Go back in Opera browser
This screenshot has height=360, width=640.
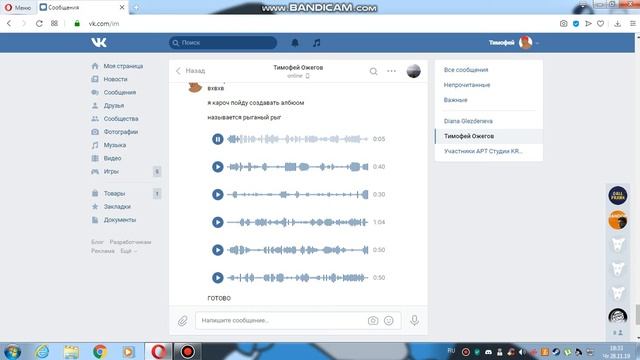coord(9,24)
